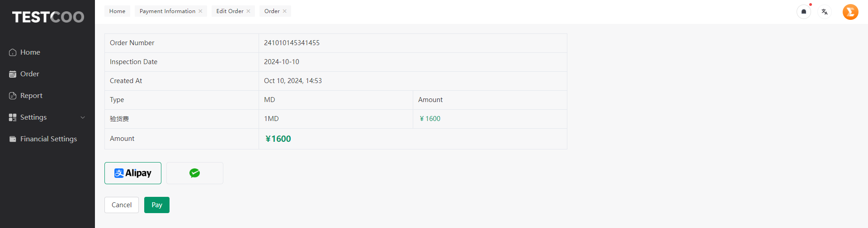This screenshot has height=228, width=868.
Task: Switch to the Edit Order tab
Action: coord(230,11)
